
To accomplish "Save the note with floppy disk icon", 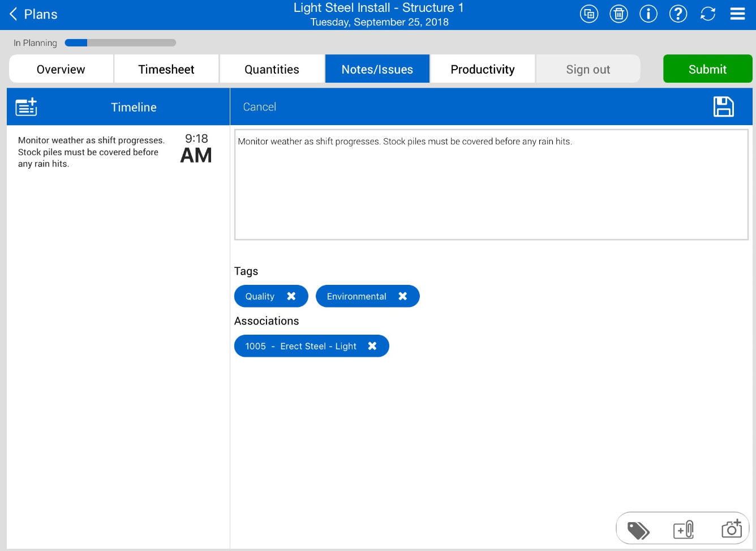I will pyautogui.click(x=723, y=106).
